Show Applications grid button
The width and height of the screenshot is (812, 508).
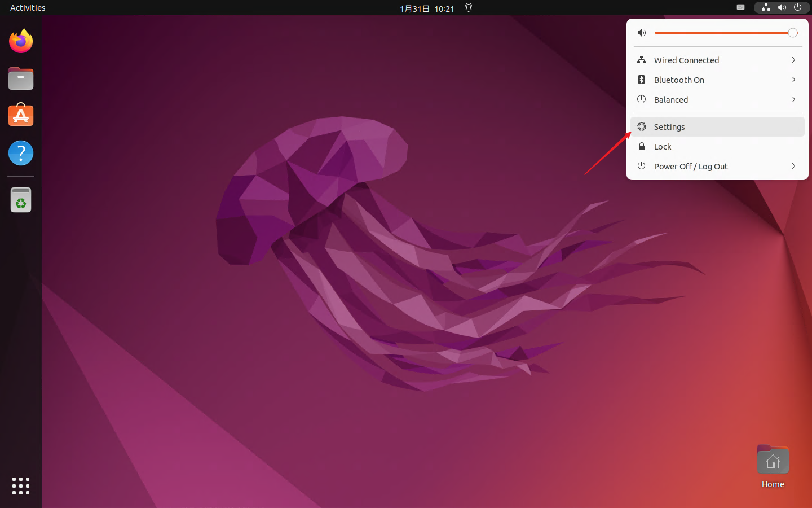(21, 486)
